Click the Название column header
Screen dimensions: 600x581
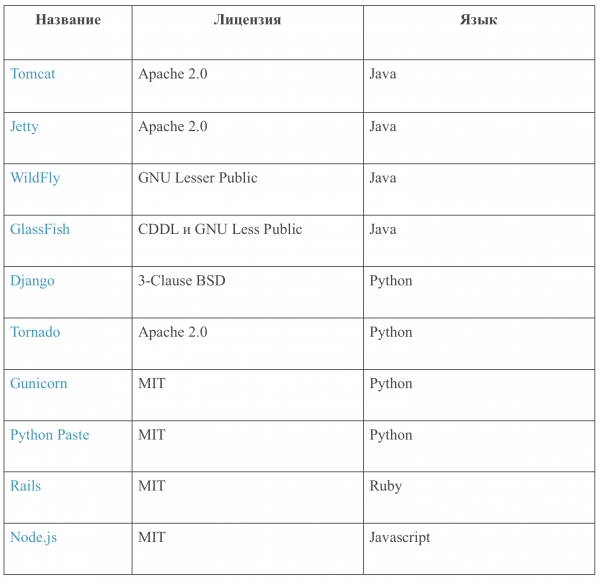click(68, 20)
